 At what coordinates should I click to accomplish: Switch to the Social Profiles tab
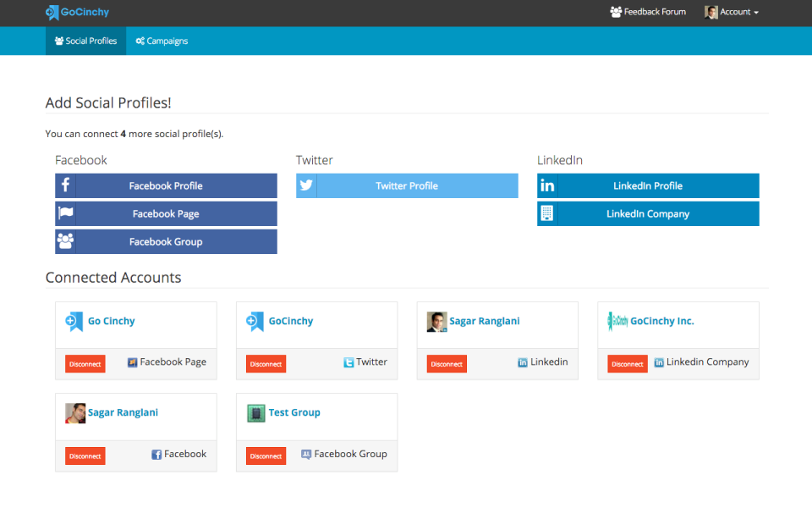[x=86, y=41]
